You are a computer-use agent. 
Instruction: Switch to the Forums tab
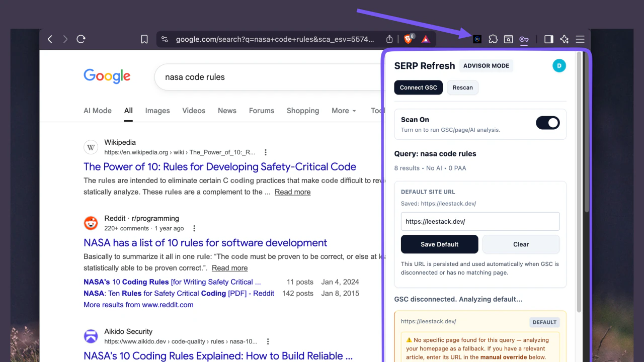[262, 111]
